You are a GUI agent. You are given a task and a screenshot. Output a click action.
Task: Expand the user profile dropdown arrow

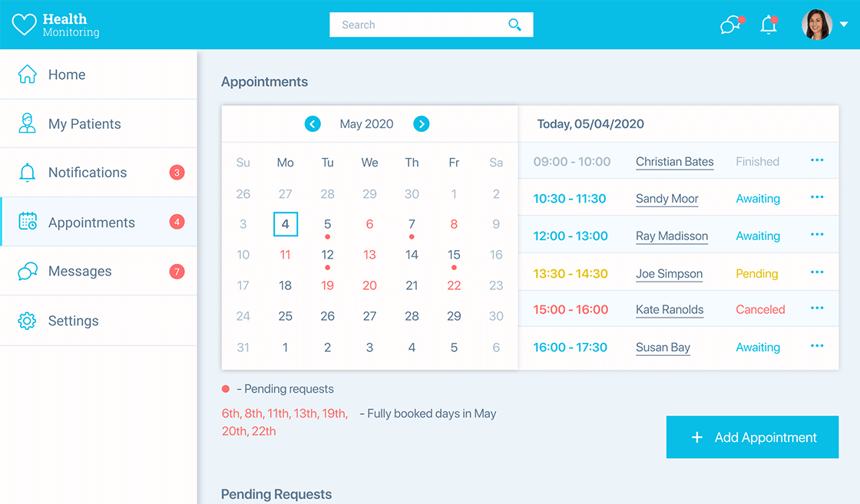tap(844, 25)
